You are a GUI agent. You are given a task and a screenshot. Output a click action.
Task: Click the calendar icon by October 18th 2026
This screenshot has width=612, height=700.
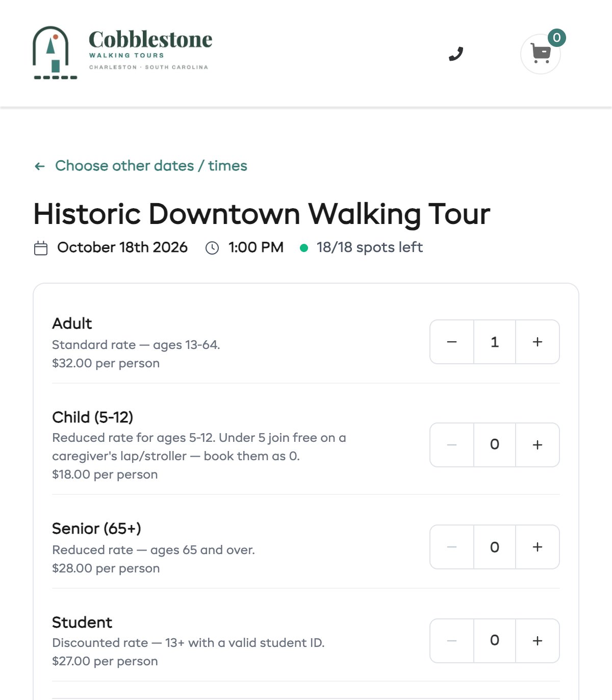(x=41, y=248)
